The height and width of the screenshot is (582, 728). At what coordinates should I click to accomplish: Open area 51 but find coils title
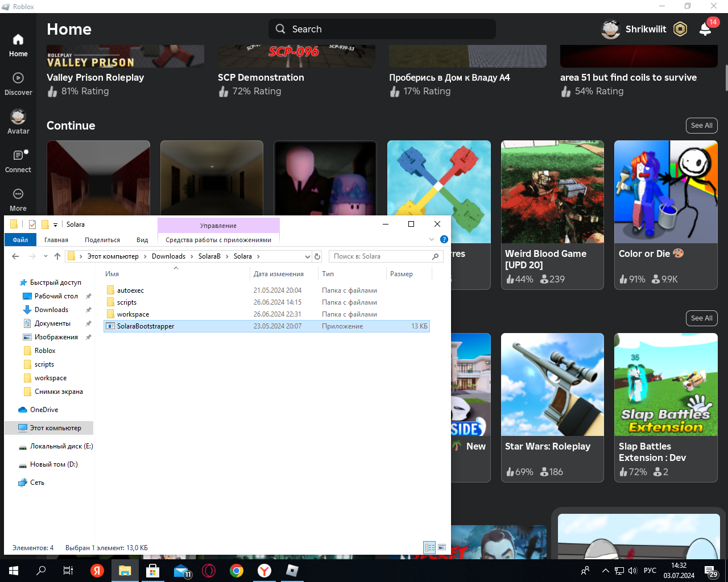pyautogui.click(x=628, y=77)
